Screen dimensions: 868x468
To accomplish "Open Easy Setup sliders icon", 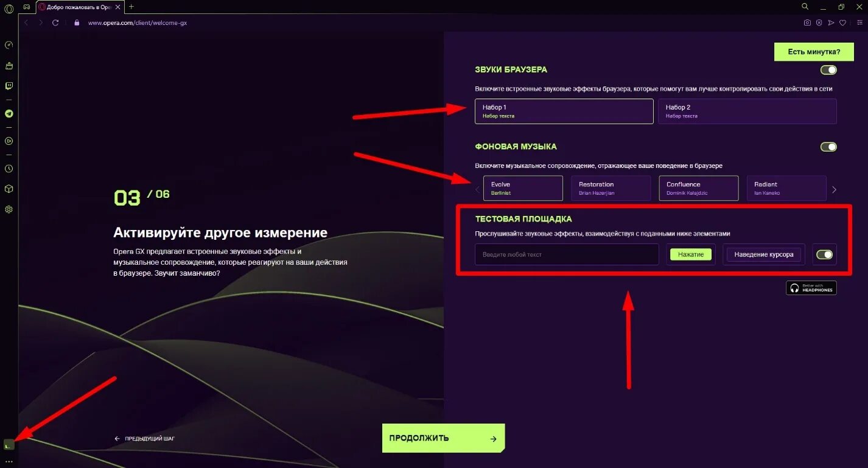I will 858,23.
